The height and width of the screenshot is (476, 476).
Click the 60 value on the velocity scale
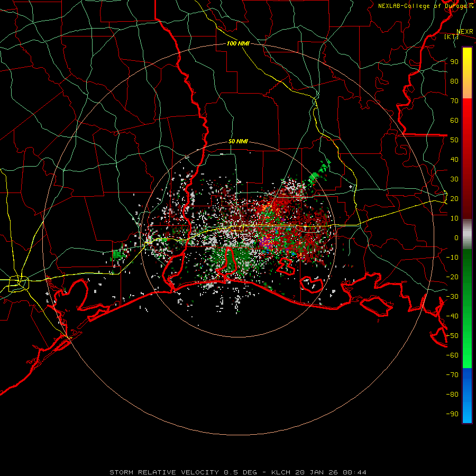(x=454, y=121)
